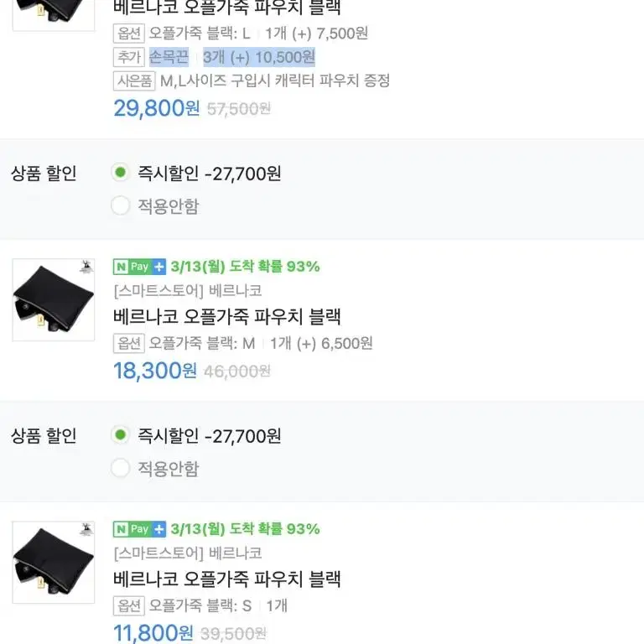This screenshot has width=644, height=644.
Task: Click the 옵션 tag on the S size item
Action: click(x=128, y=605)
